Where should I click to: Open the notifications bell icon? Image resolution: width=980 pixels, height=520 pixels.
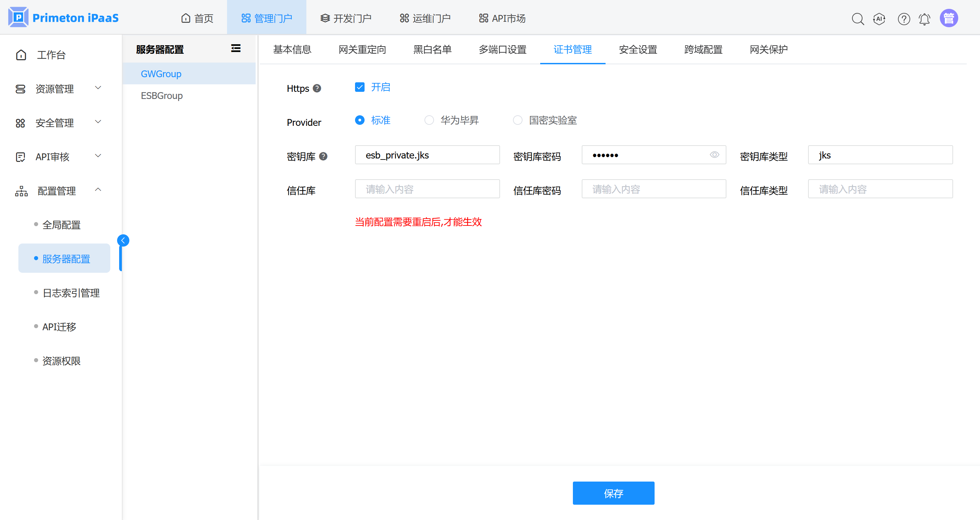[x=925, y=19]
